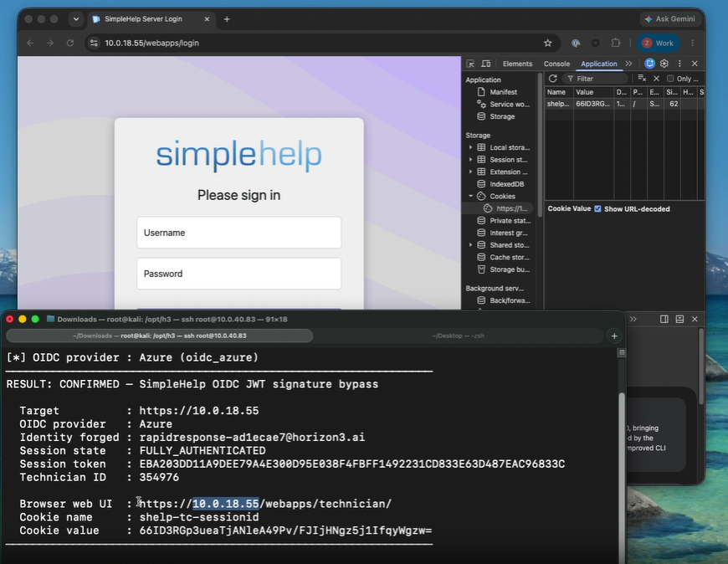Image resolution: width=728 pixels, height=564 pixels.
Task: Open Back/forward cache item
Action: 504,300
